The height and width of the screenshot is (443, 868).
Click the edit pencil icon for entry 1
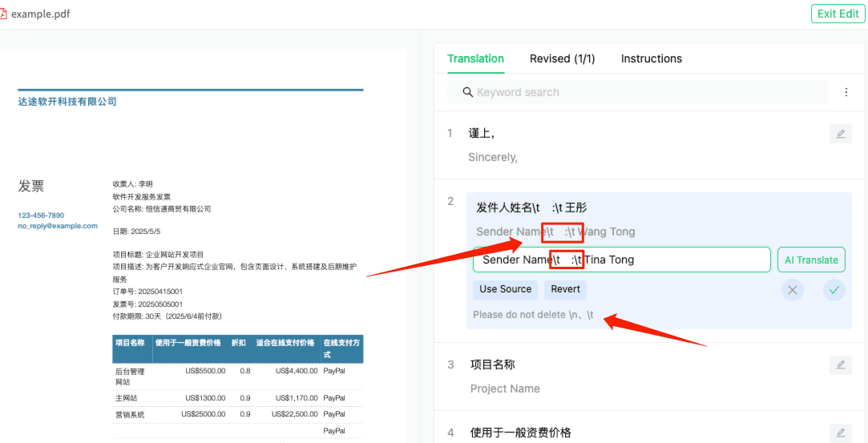pos(840,134)
